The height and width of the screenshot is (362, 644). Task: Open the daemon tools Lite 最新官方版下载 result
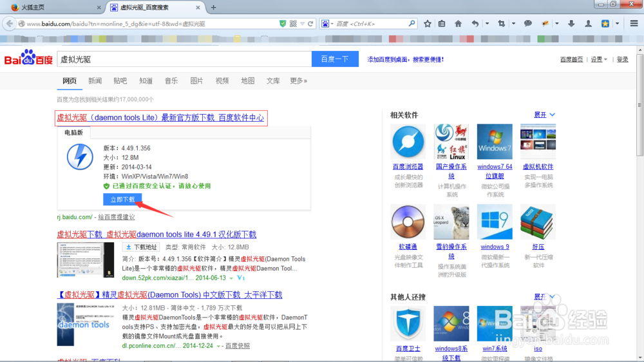[x=160, y=118]
